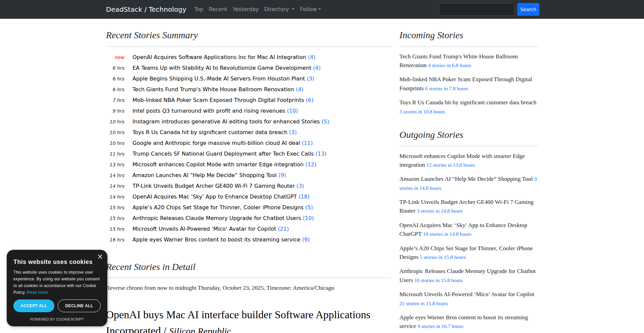This screenshot has width=644, height=333.
Task: Open the '12 stories in 13.8 hours' link
Action: 450,165
